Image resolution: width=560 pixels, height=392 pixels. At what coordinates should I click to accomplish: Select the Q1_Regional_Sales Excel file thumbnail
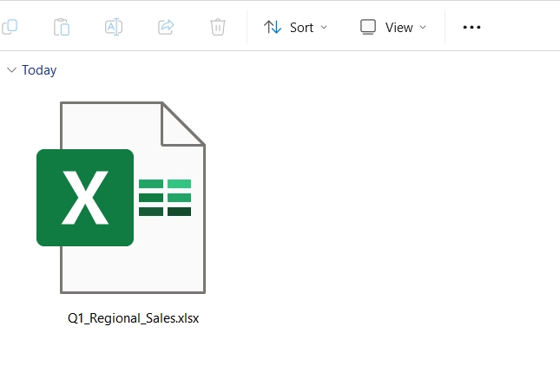pyautogui.click(x=121, y=198)
